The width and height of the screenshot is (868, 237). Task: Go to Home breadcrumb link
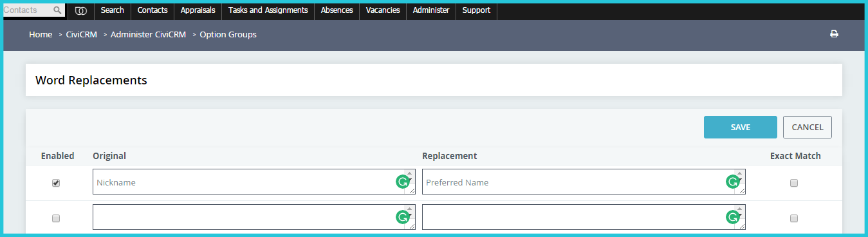pyautogui.click(x=41, y=35)
